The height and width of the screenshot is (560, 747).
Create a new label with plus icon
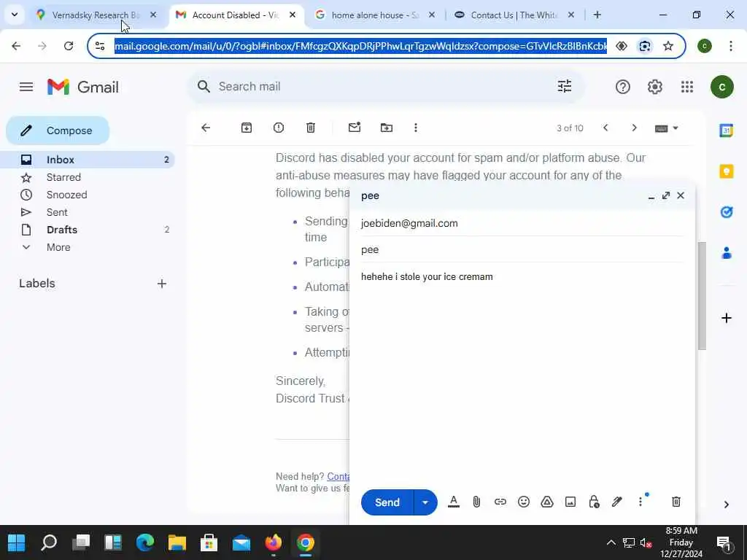pyautogui.click(x=162, y=284)
